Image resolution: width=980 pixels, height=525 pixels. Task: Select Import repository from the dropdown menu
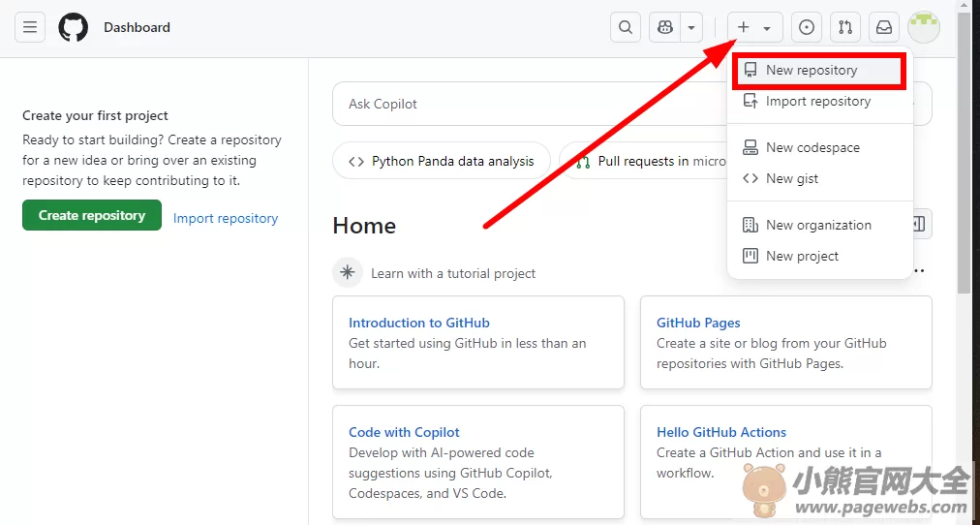coord(819,102)
